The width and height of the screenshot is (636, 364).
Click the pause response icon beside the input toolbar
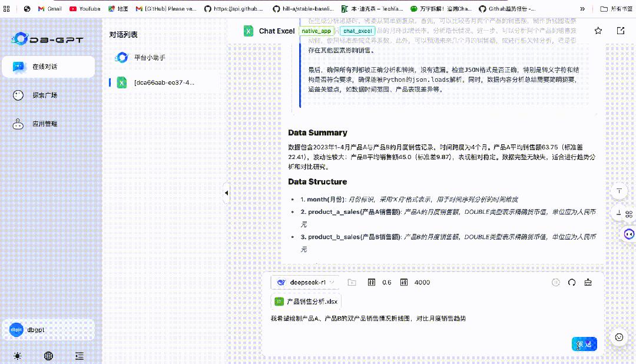point(555,282)
